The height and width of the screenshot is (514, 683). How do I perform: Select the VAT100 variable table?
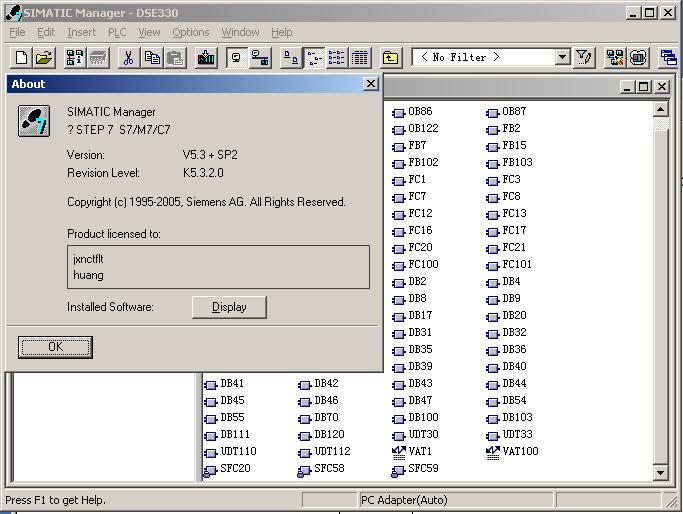[x=519, y=452]
